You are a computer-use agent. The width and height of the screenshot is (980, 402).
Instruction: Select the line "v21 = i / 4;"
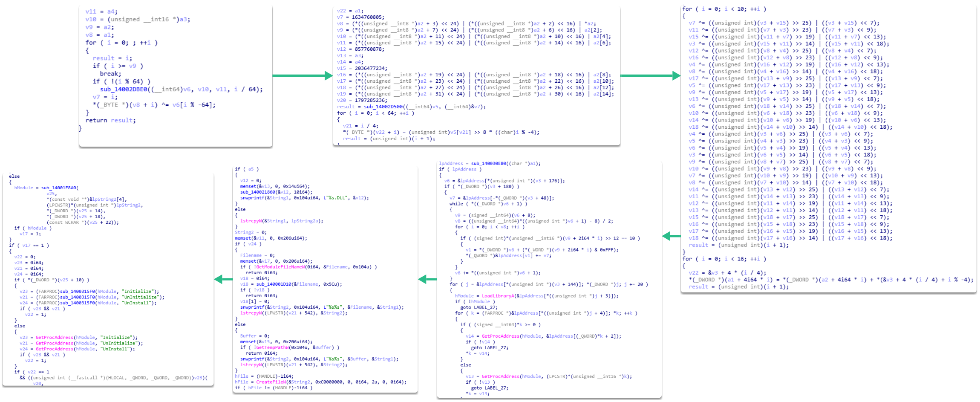[x=360, y=126]
